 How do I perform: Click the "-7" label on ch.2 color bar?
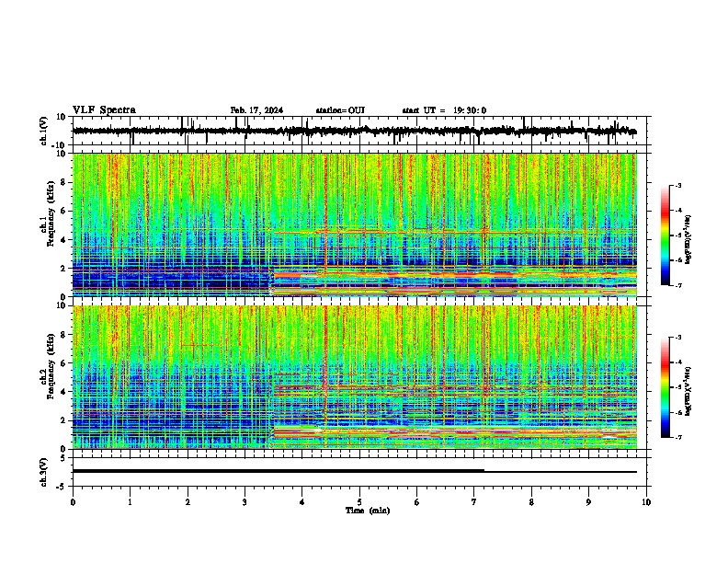pyautogui.click(x=677, y=437)
